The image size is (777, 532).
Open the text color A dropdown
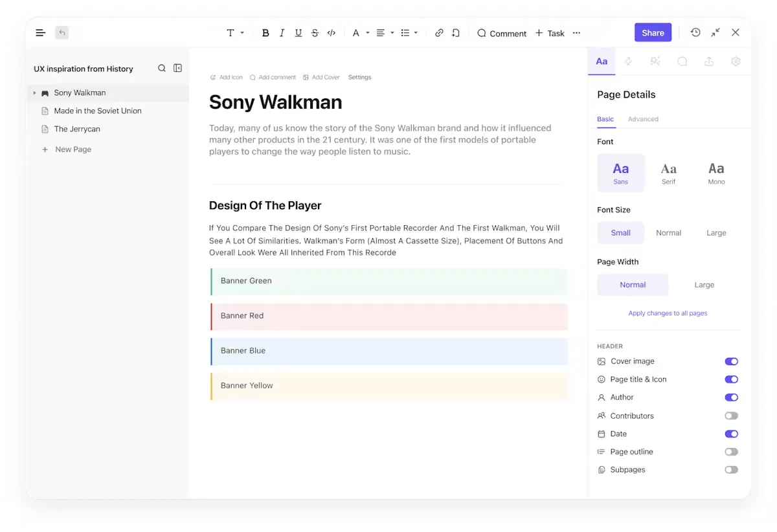pyautogui.click(x=361, y=33)
